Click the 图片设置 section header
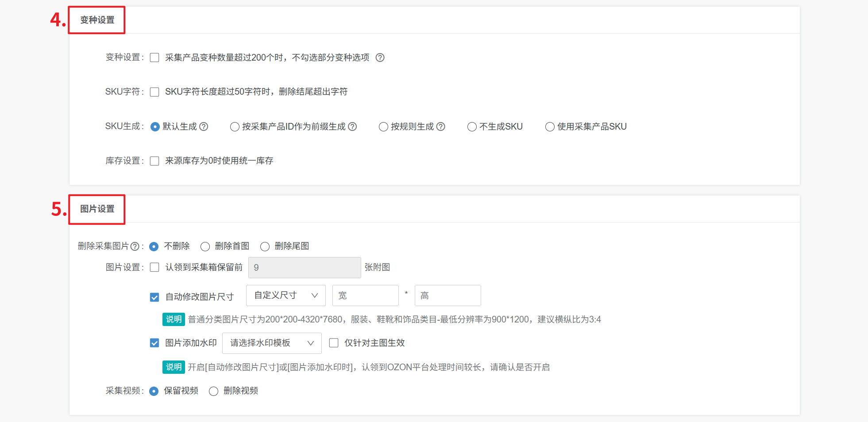 point(97,209)
